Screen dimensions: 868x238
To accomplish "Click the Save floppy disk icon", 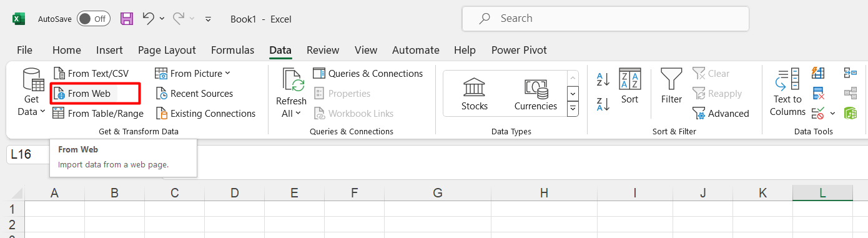I will [127, 19].
